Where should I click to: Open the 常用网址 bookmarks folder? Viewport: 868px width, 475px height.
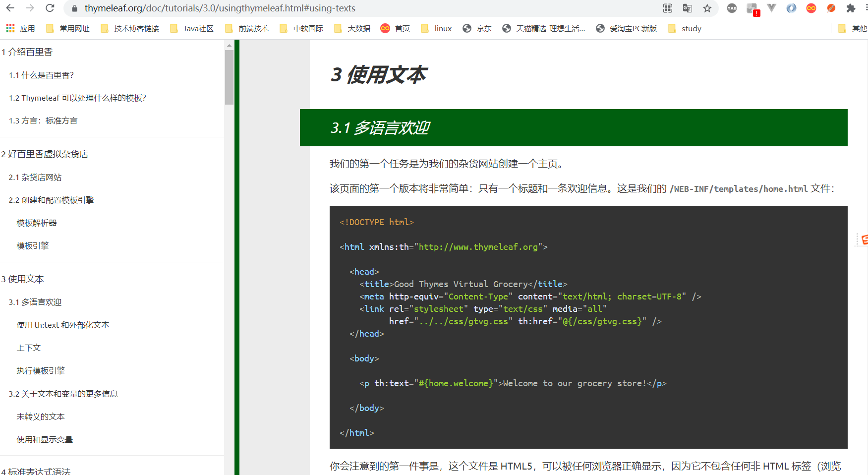[68, 28]
